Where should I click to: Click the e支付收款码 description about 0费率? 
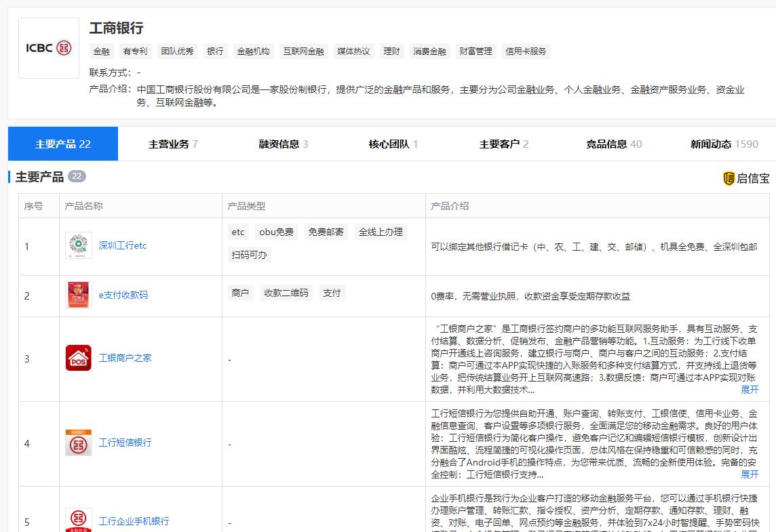click(x=530, y=296)
